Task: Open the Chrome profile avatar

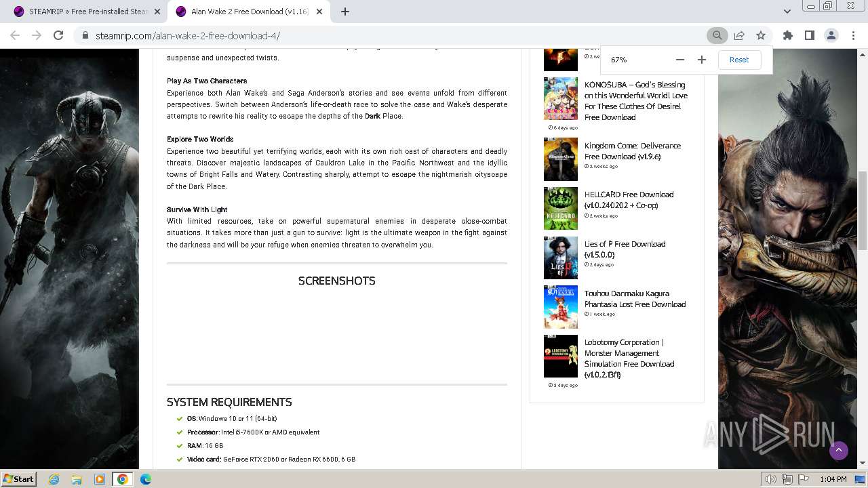Action: [x=831, y=35]
